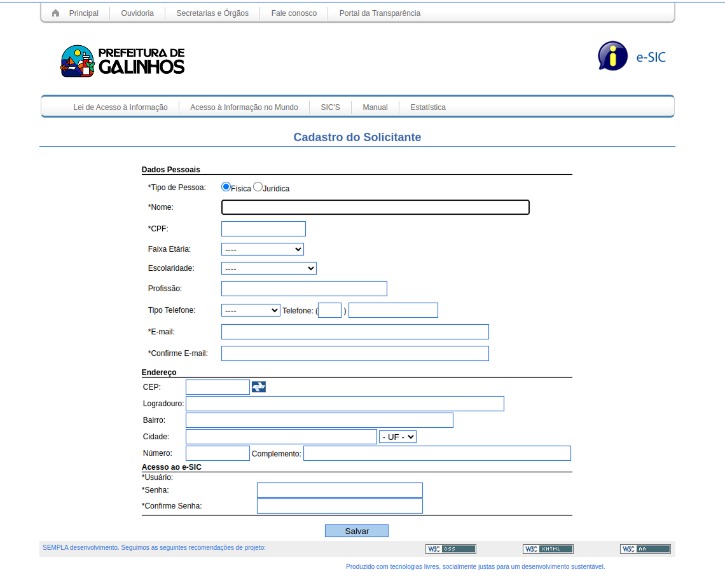
Task: Open the Ouvidoria menu item
Action: 137,13
